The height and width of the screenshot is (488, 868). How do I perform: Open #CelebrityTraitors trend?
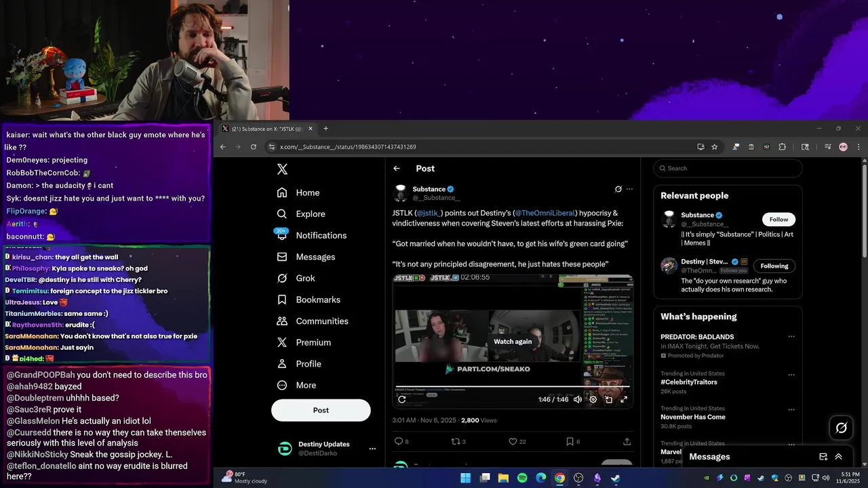coord(689,382)
